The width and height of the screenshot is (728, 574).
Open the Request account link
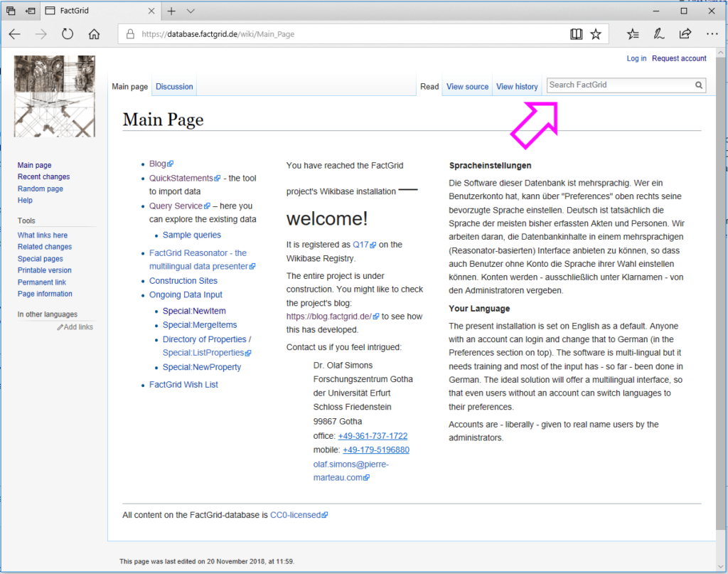pos(679,58)
